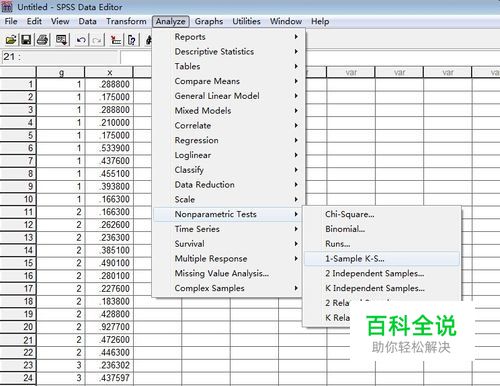Expand the Survival submenu

point(228,244)
